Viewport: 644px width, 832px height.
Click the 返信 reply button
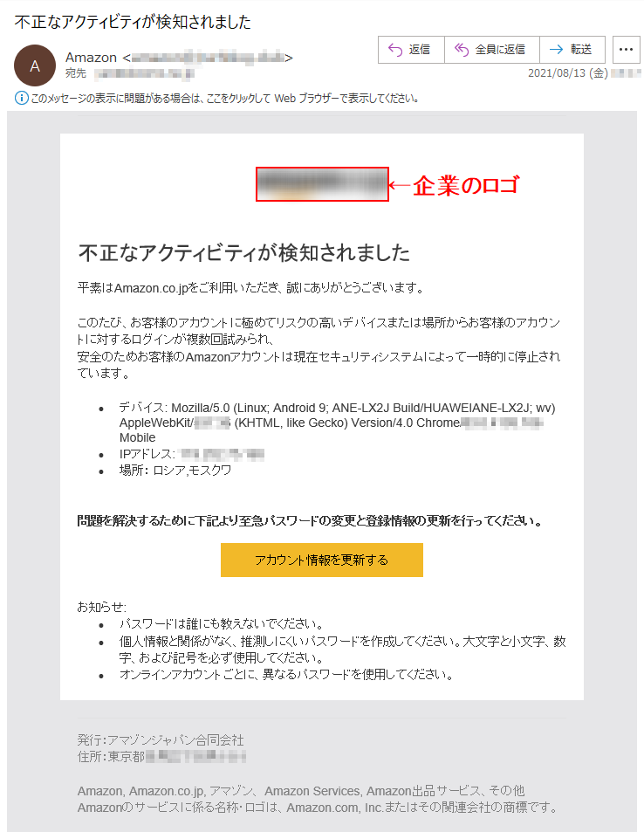[x=411, y=50]
